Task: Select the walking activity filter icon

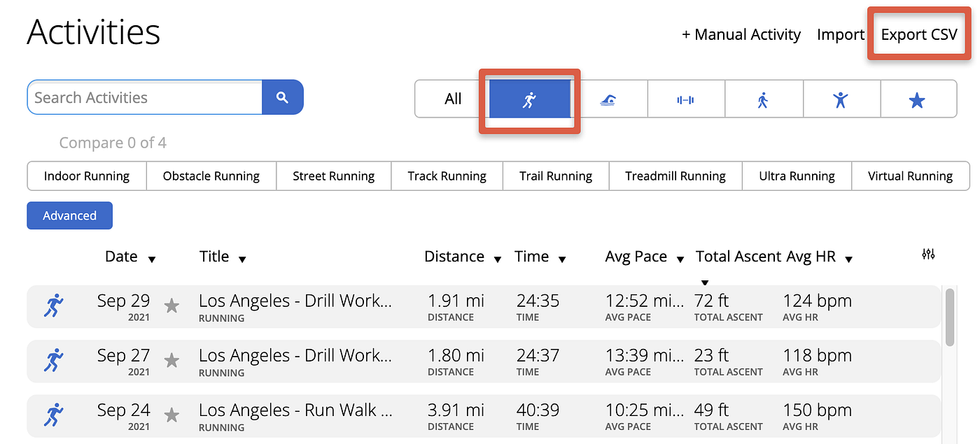Action: (763, 100)
